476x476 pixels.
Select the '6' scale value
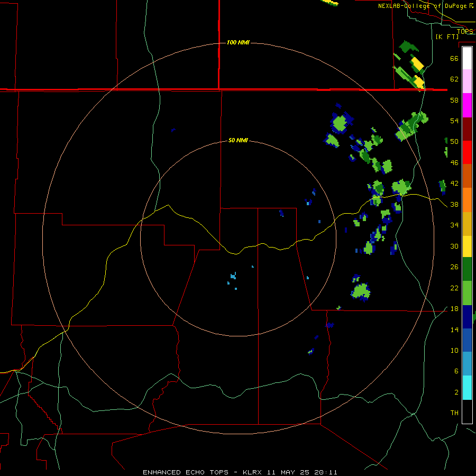[x=456, y=371]
